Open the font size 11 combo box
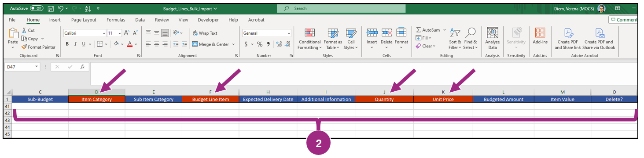This screenshot has width=644, height=158. click(114, 33)
